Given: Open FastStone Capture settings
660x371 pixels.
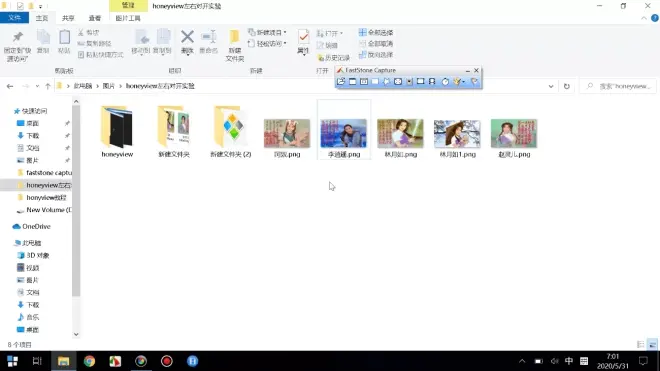Looking at the screenshot, I should tap(474, 82).
